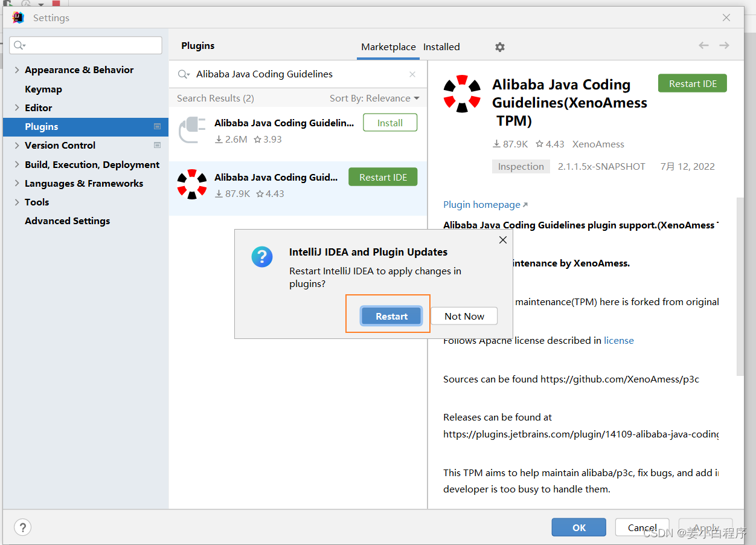This screenshot has height=545, width=756.
Task: Select Plugins in settings tree
Action: click(86, 126)
